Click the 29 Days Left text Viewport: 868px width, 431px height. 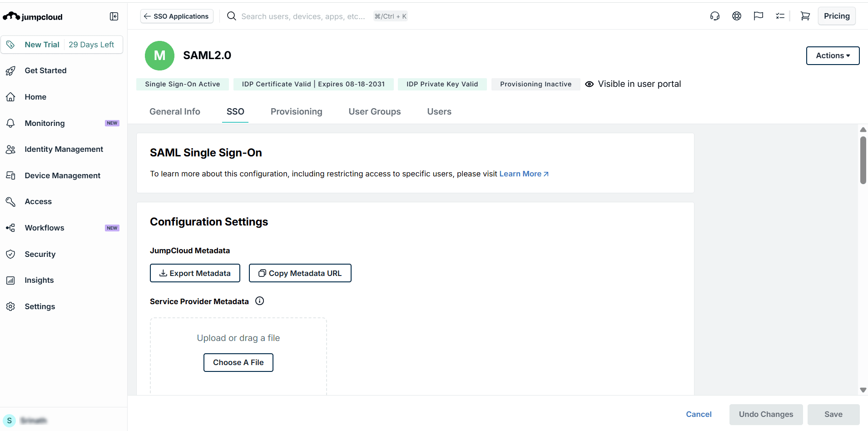91,45
